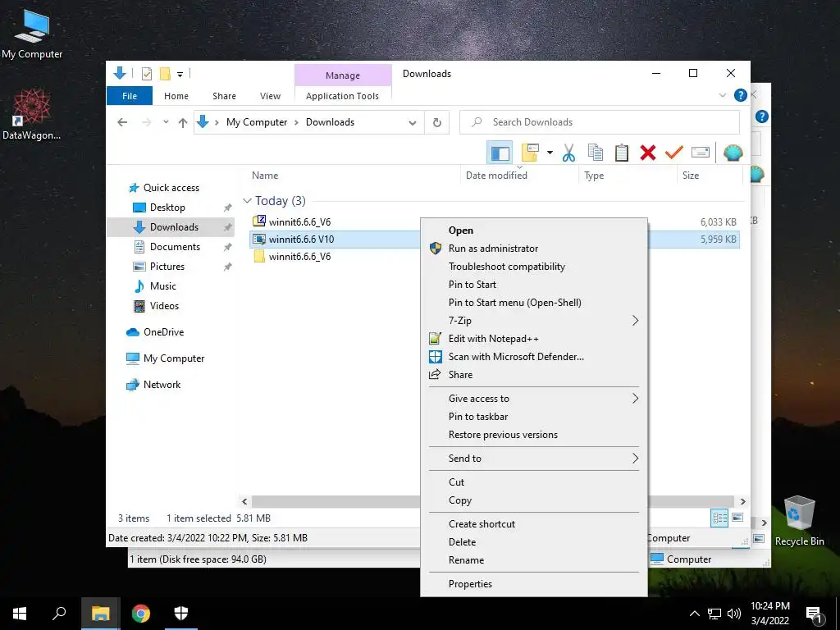Expand the ribbon with the chevron

(x=722, y=95)
